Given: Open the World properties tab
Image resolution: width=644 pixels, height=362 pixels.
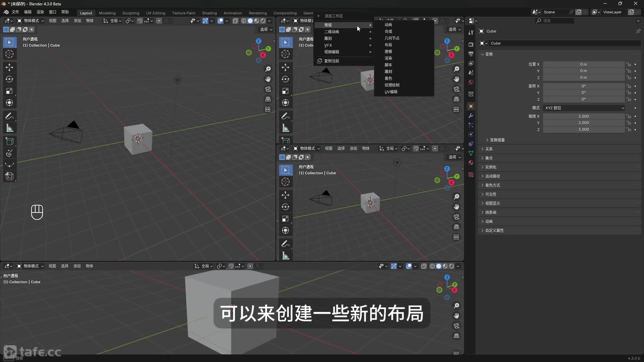Looking at the screenshot, I should pyautogui.click(x=471, y=82).
